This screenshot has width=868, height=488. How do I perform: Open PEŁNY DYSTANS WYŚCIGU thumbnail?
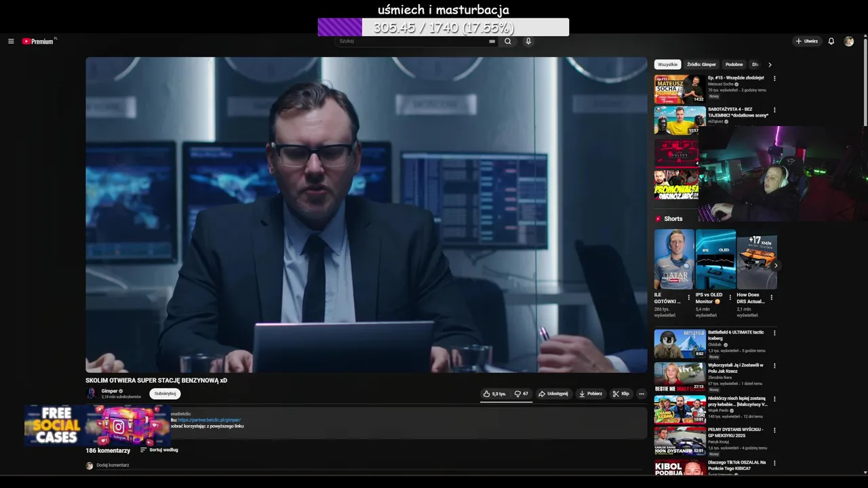click(679, 441)
